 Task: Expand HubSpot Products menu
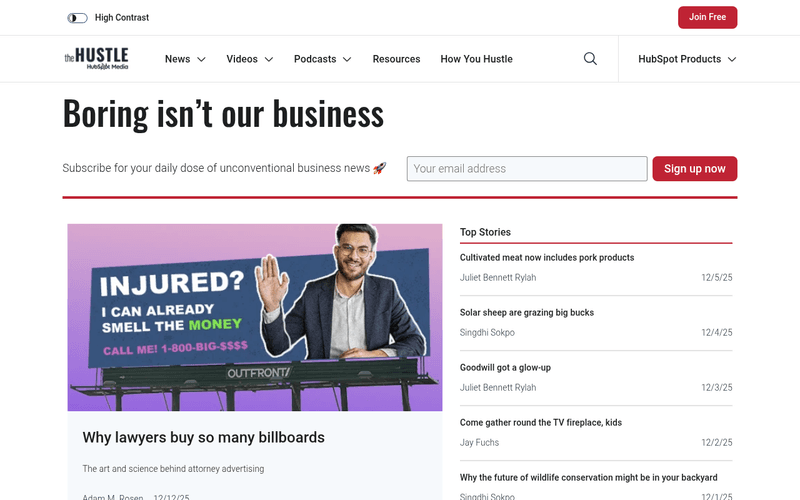click(x=687, y=59)
